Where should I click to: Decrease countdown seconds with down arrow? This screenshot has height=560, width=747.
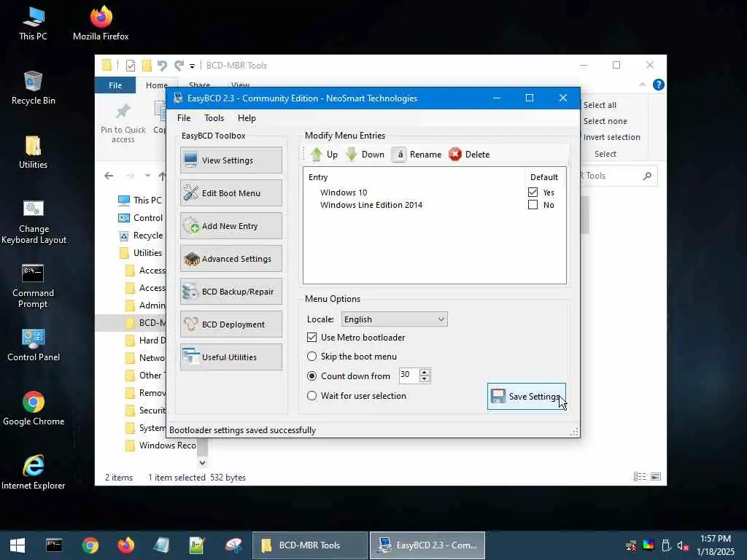click(x=425, y=379)
